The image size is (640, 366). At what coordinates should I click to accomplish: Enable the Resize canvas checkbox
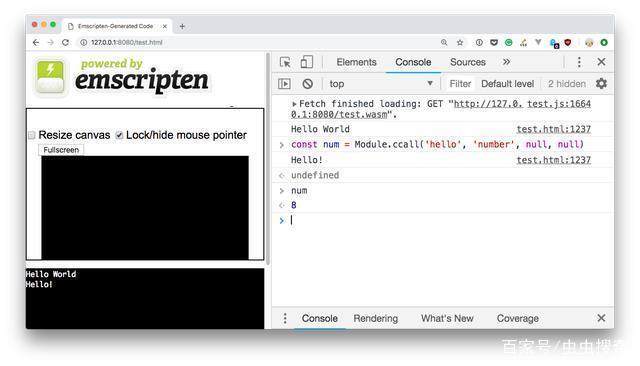click(31, 135)
